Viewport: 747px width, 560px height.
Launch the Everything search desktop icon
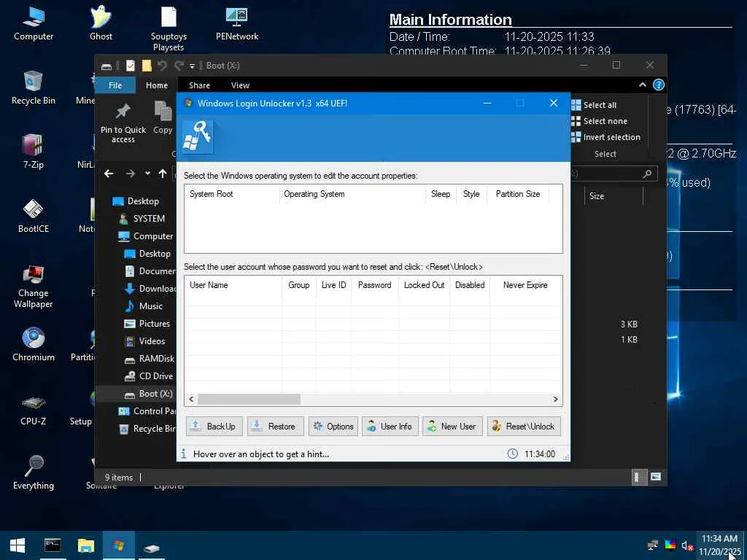[x=34, y=472]
